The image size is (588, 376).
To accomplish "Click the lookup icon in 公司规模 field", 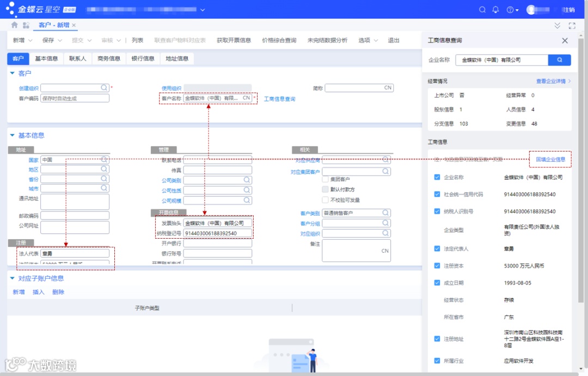I will [247, 201].
